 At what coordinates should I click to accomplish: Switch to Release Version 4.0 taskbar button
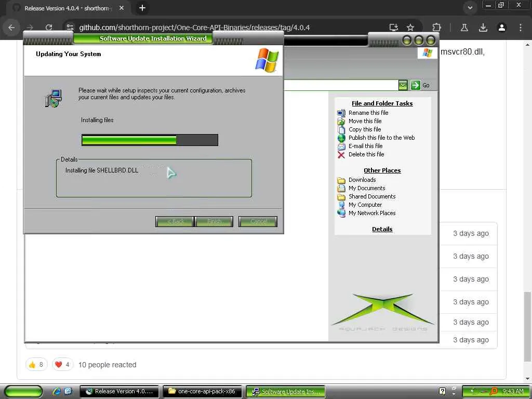click(119, 391)
